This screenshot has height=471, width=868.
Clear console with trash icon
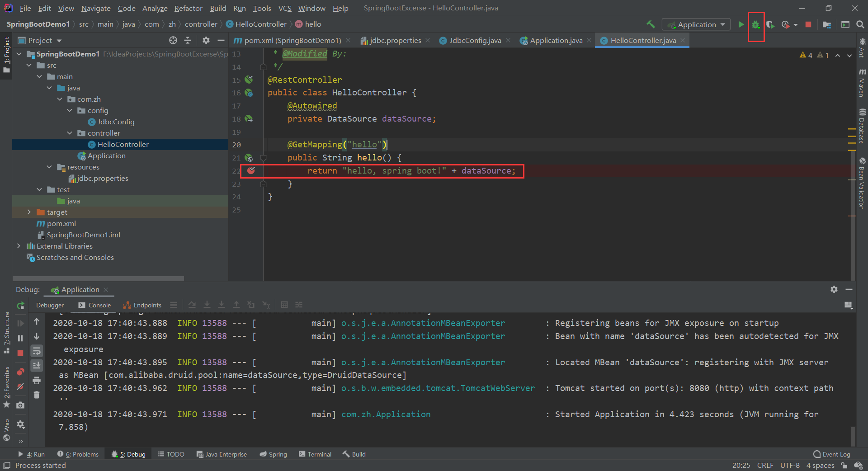(x=37, y=395)
